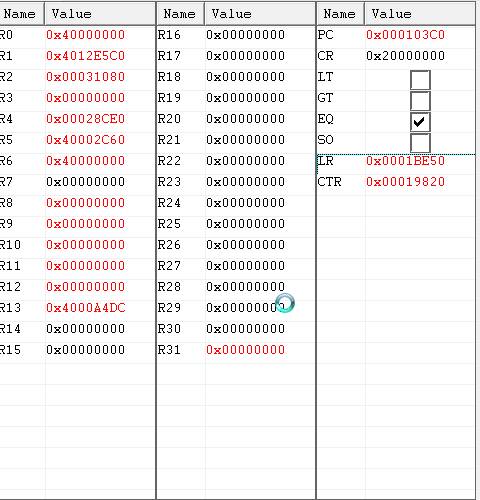Select the R18 register value
This screenshot has width=480, height=500.
(x=246, y=77)
